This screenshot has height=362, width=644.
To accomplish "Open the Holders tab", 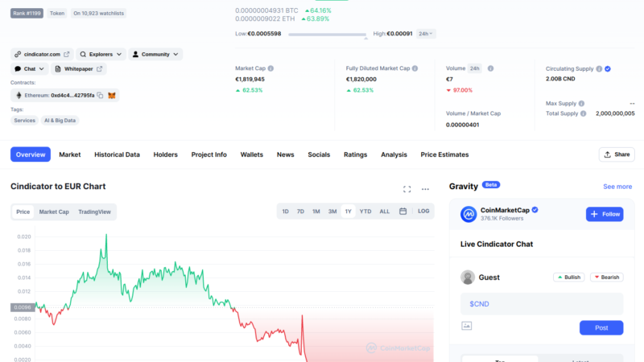I will (166, 154).
